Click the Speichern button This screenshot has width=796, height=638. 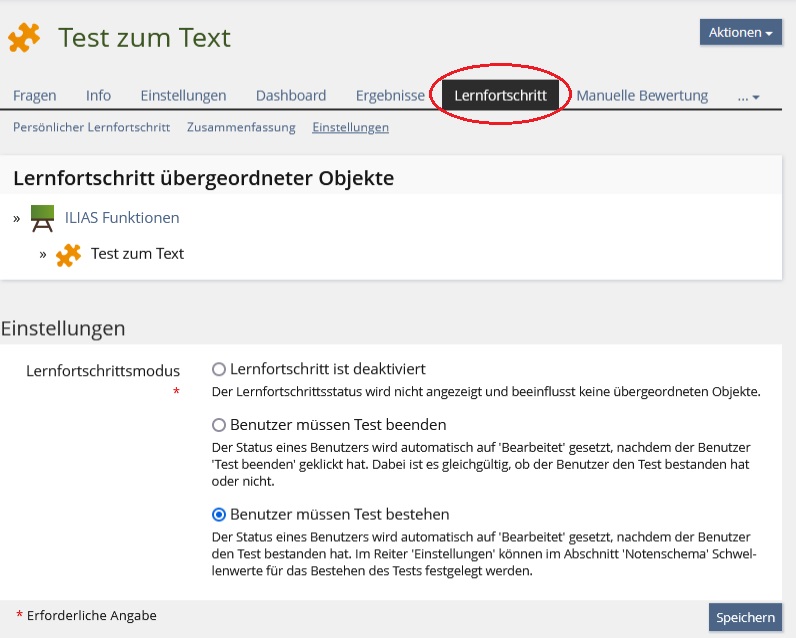click(745, 617)
